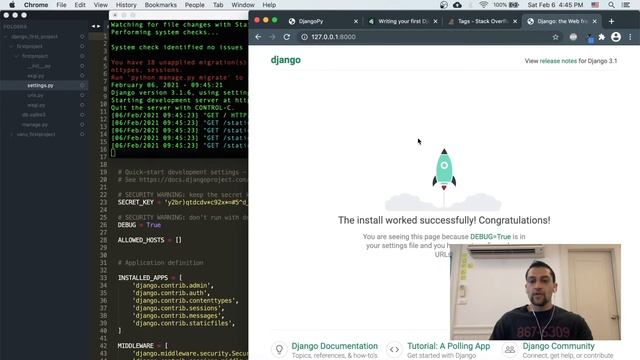Viewport: 640px width, 360px height.
Task: Open Chrome's Extensions puzzle icon
Action: [602, 37]
